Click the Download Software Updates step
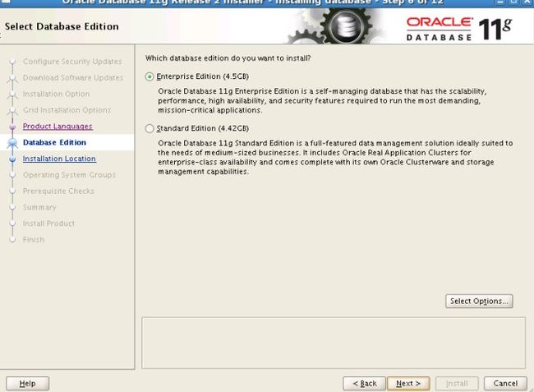 (73, 77)
